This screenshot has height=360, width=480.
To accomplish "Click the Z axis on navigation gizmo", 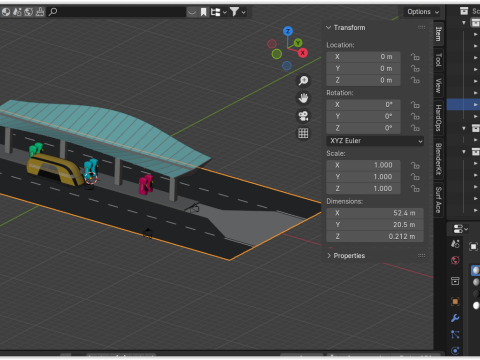I will [x=288, y=31].
